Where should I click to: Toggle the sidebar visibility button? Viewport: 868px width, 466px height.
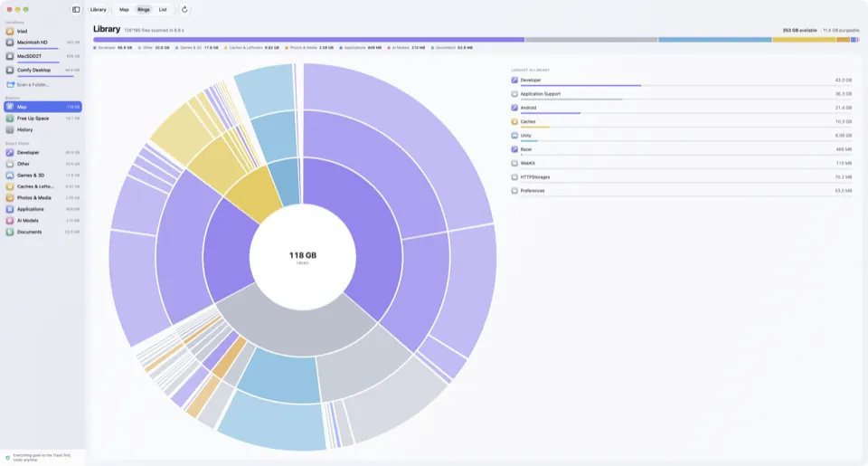tap(76, 9)
